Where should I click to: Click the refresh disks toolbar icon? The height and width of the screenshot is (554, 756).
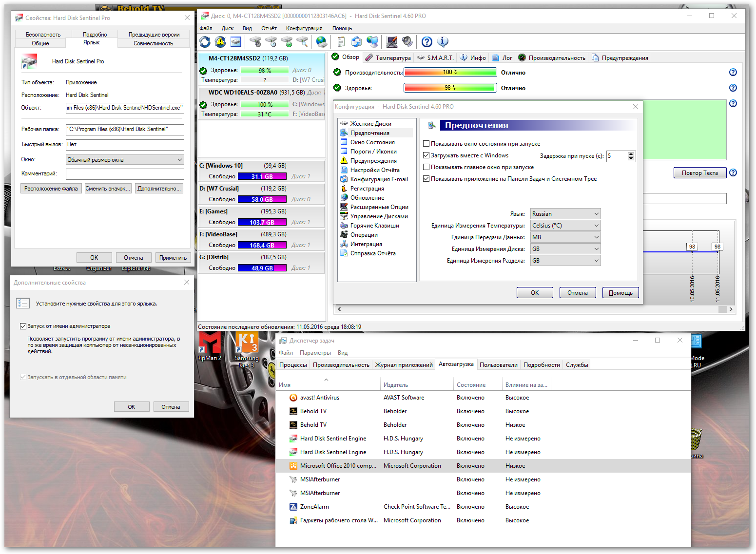pyautogui.click(x=205, y=42)
